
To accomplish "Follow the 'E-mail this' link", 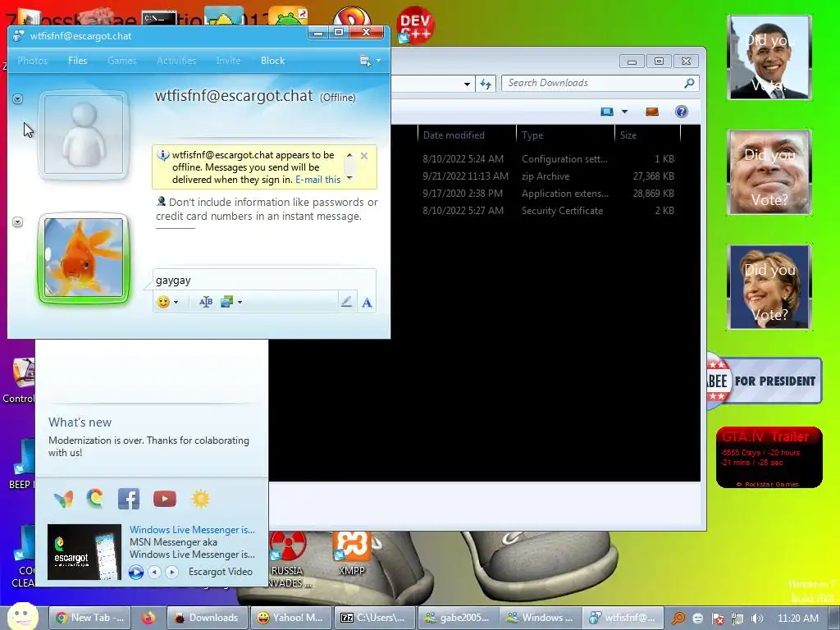I will point(317,180).
